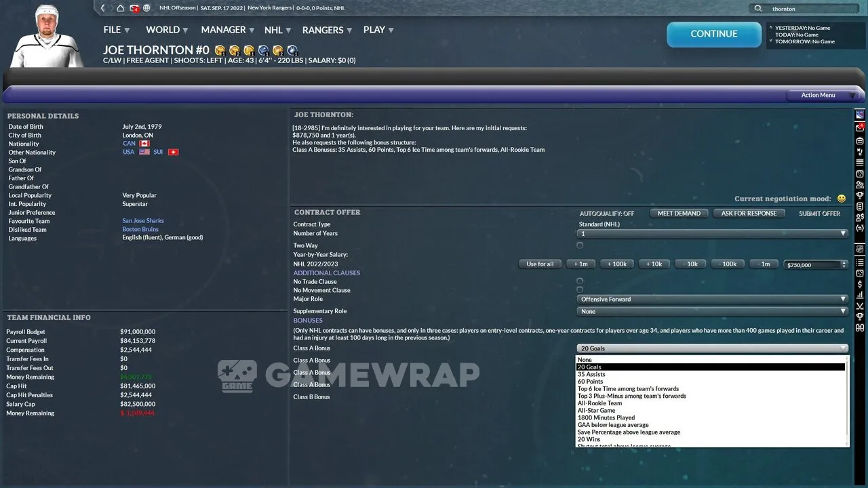Screen dimensions: 868x488
Task: Click the NHL shield logo in the right sidebar
Action: [x=860, y=249]
